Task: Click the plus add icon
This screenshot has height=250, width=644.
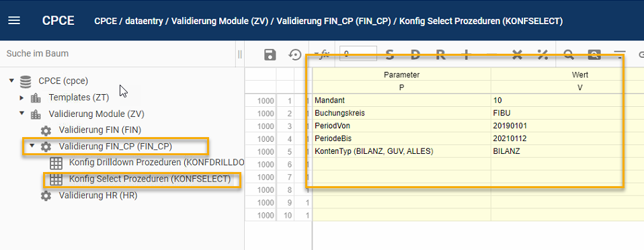Action: coord(466,54)
